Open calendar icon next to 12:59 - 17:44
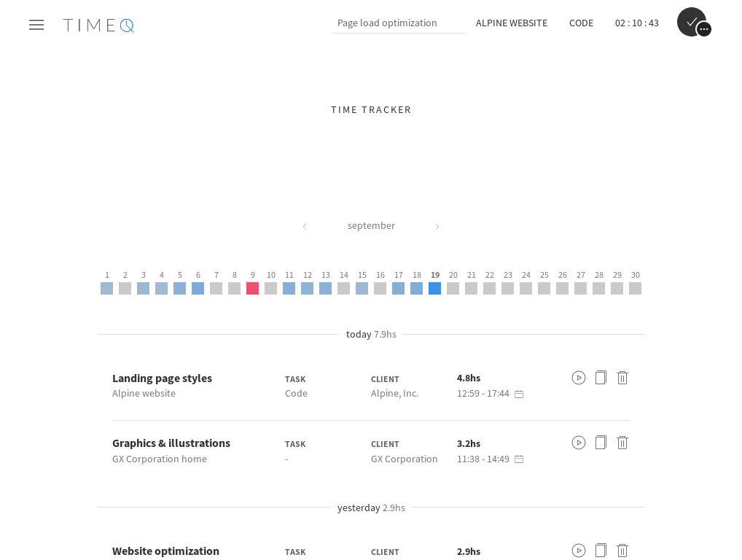Image resolution: width=742 pixels, height=560 pixels. (x=519, y=394)
